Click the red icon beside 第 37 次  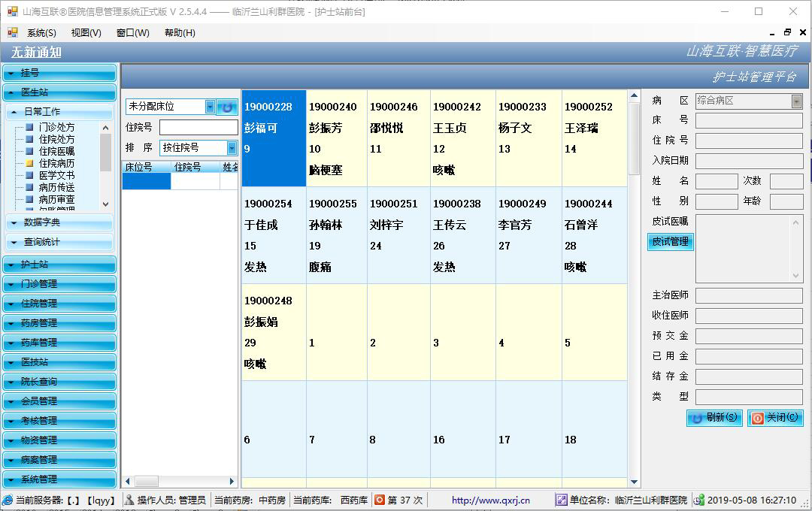point(380,500)
